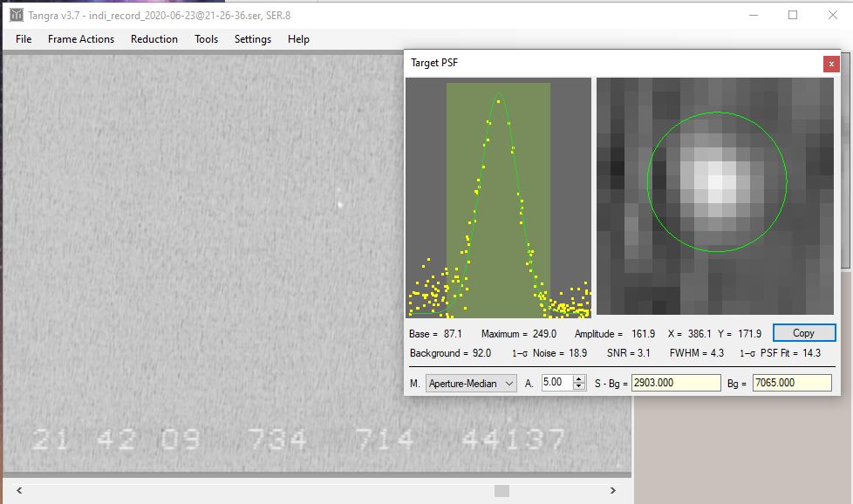Open the Frame Actions menu
Image resolution: width=853 pixels, height=504 pixels.
[x=81, y=39]
